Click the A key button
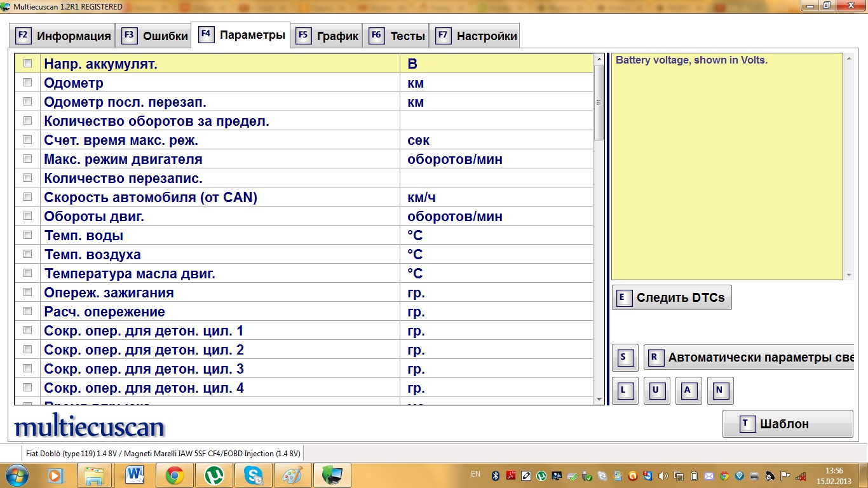868x488 pixels. pyautogui.click(x=688, y=391)
